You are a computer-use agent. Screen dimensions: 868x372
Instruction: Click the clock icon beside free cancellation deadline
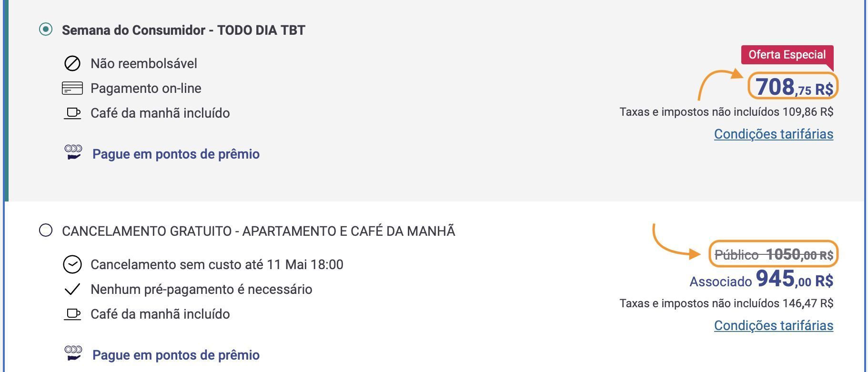pos(72,264)
